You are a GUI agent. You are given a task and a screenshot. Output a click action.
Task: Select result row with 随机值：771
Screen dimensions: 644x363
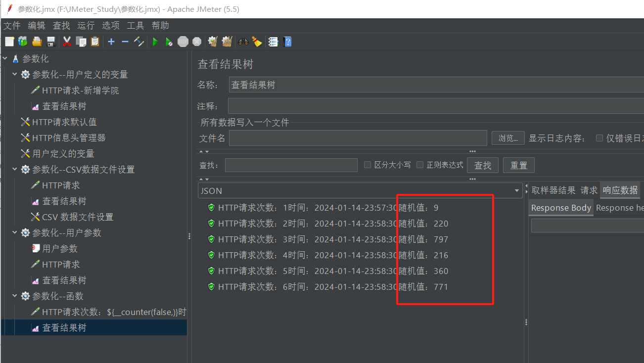coord(328,287)
